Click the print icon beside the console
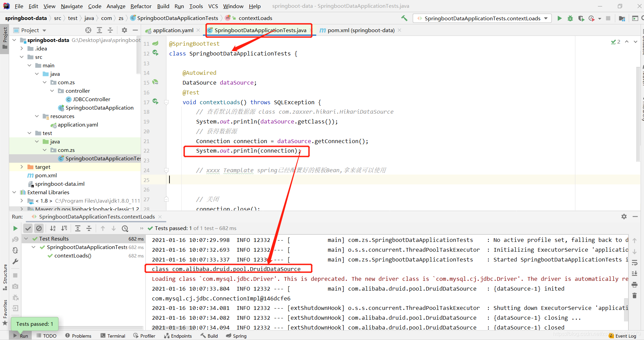The width and height of the screenshot is (644, 340). pos(635,285)
